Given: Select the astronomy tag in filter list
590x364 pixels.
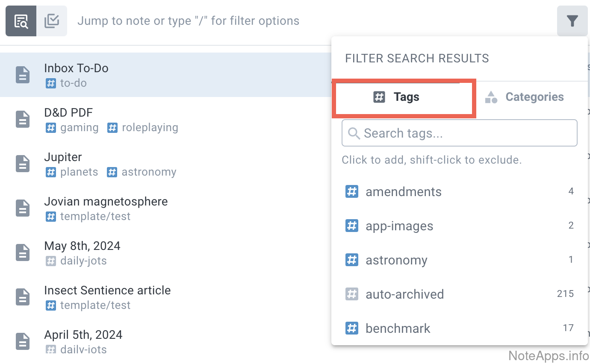Looking at the screenshot, I should click(x=396, y=260).
